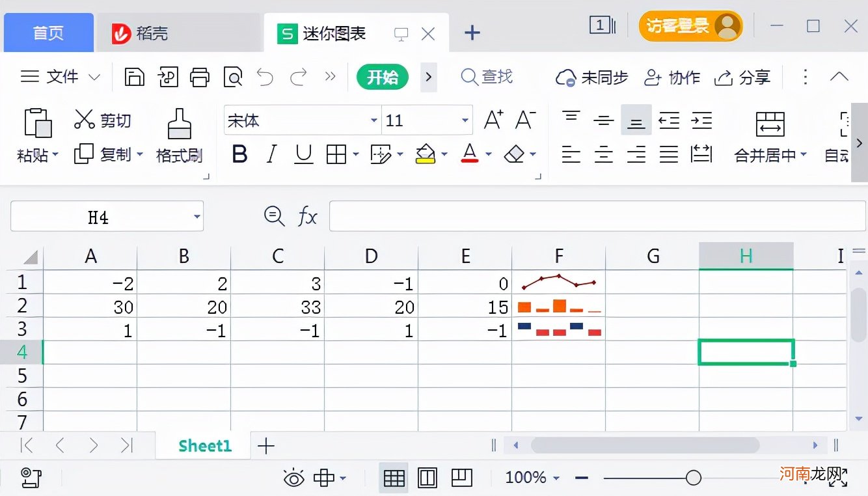Click the decrease indent icon
This screenshot has width=868, height=496.
click(x=669, y=120)
